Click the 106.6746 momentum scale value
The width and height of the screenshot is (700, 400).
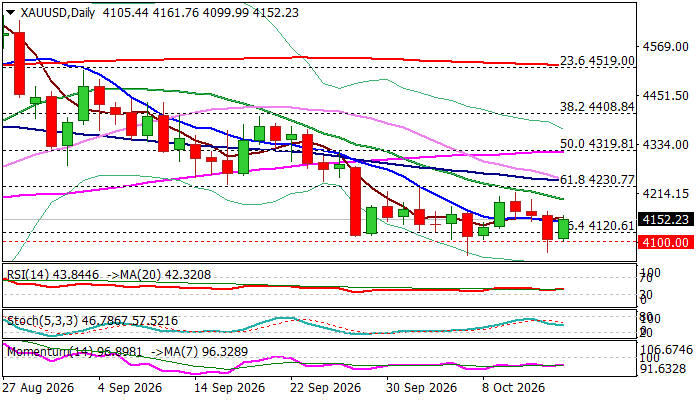click(x=667, y=350)
